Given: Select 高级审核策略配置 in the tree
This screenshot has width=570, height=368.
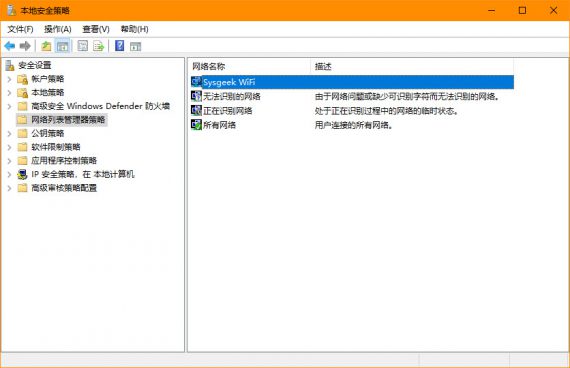Looking at the screenshot, I should (x=64, y=188).
